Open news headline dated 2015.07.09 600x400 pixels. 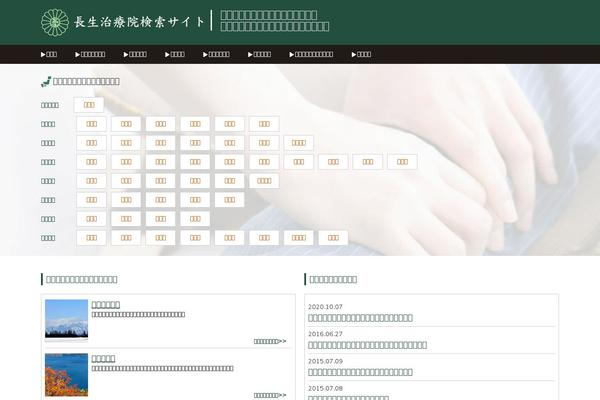(x=360, y=372)
